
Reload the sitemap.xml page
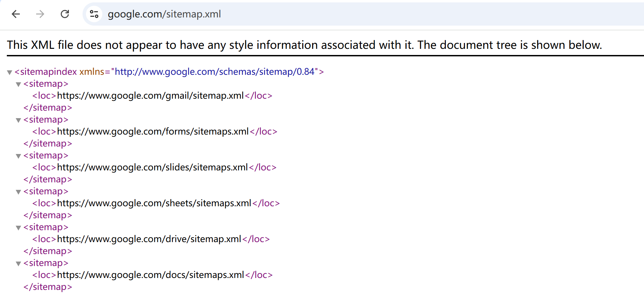coord(65,14)
